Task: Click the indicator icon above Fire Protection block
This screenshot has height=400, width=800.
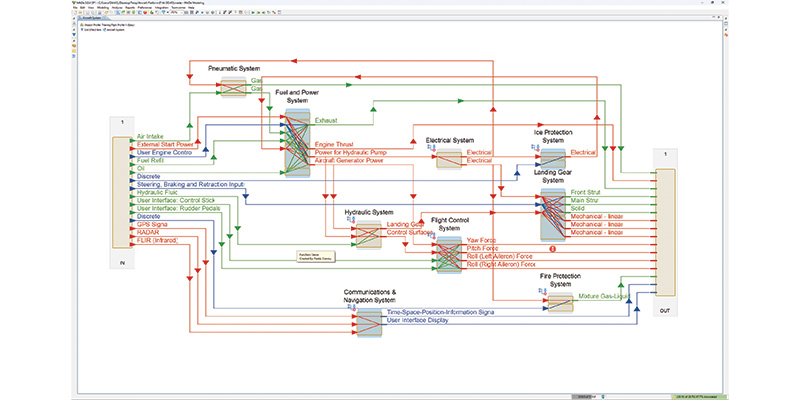Action: (x=543, y=291)
